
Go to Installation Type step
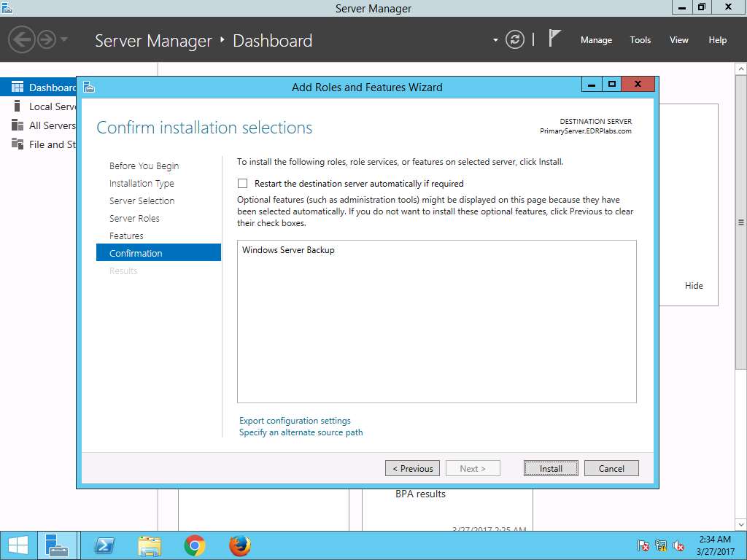142,183
